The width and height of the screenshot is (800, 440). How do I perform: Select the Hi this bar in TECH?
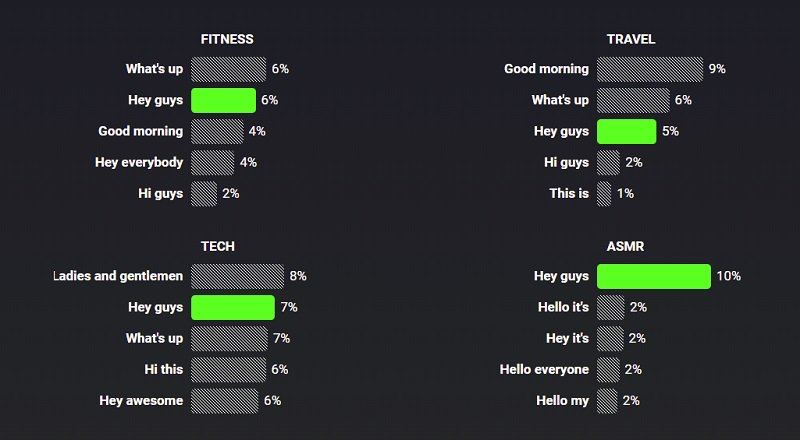click(229, 370)
